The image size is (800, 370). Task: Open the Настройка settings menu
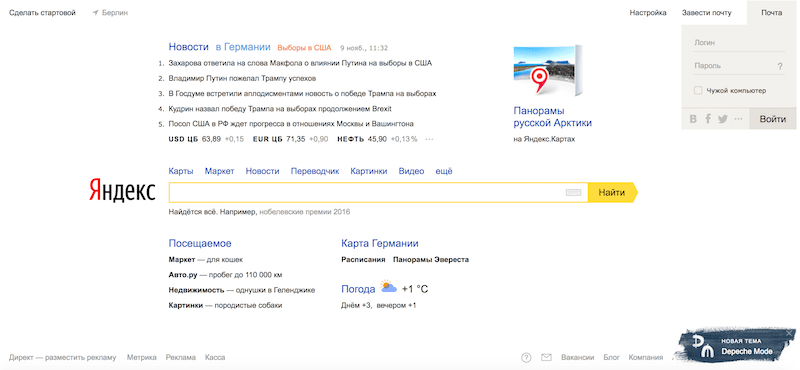(648, 13)
